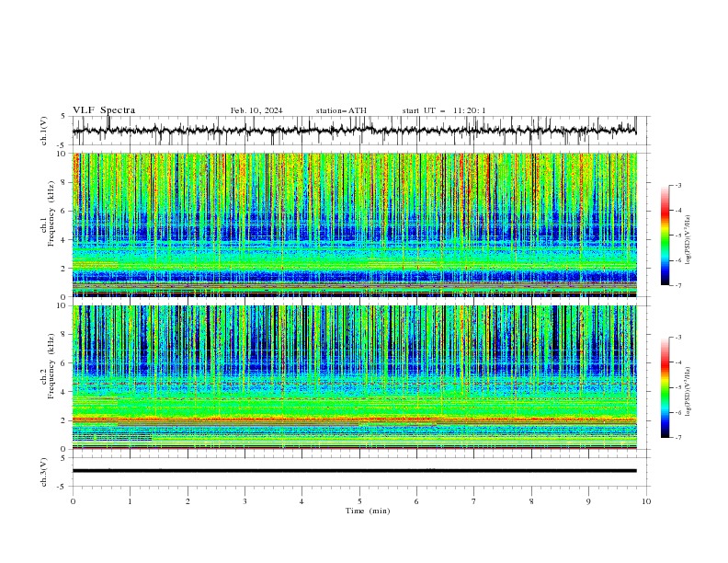Click time axis tick label '0'
Viewport: 728px width, 563px height.
(73, 501)
